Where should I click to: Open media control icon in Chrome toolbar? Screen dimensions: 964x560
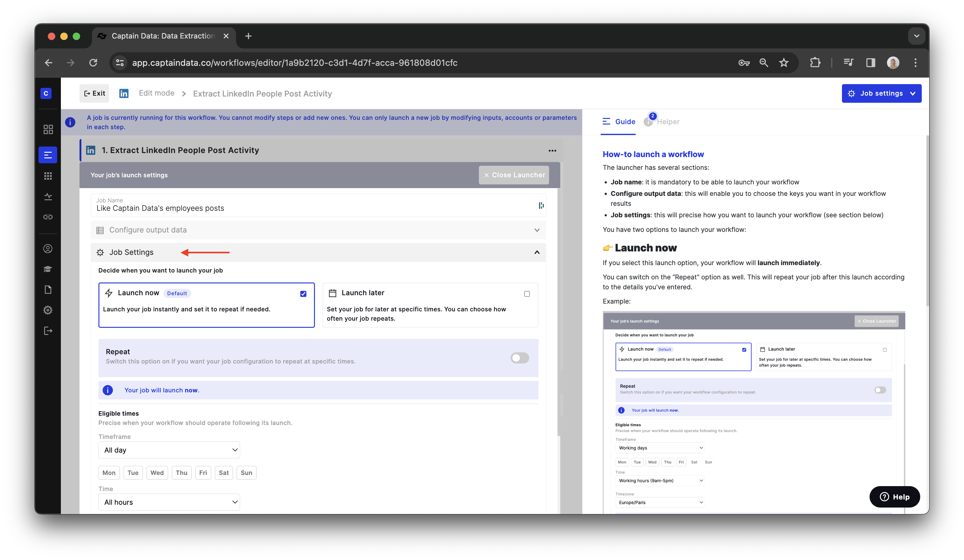click(848, 63)
